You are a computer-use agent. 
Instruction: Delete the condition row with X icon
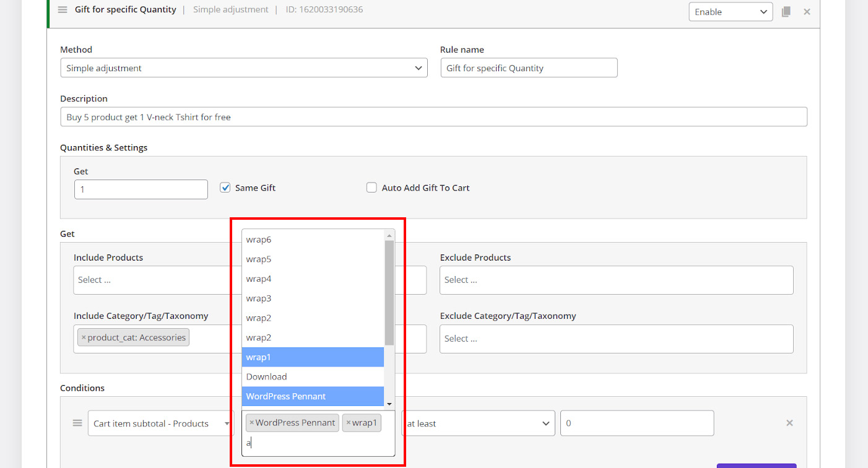pyautogui.click(x=789, y=423)
